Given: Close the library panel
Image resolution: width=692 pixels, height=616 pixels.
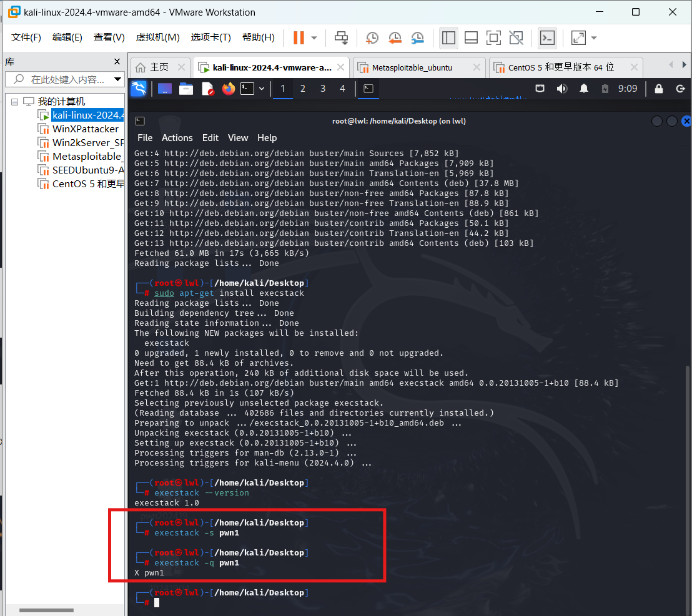Looking at the screenshot, I should pyautogui.click(x=117, y=62).
